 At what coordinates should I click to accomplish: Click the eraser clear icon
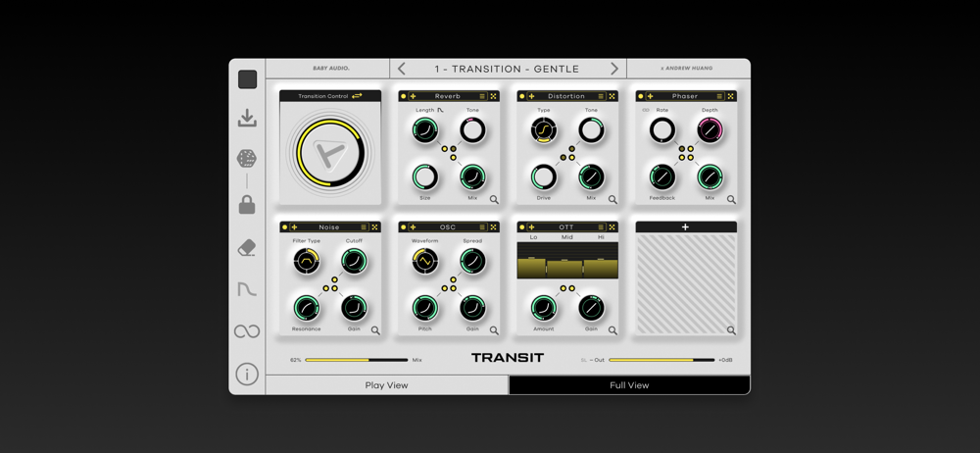pos(247,248)
